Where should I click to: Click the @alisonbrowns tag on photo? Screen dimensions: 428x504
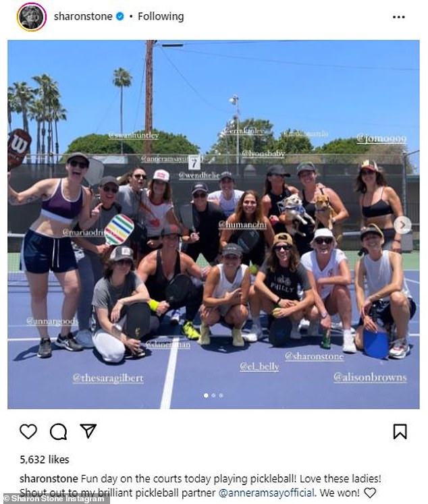pos(370,377)
